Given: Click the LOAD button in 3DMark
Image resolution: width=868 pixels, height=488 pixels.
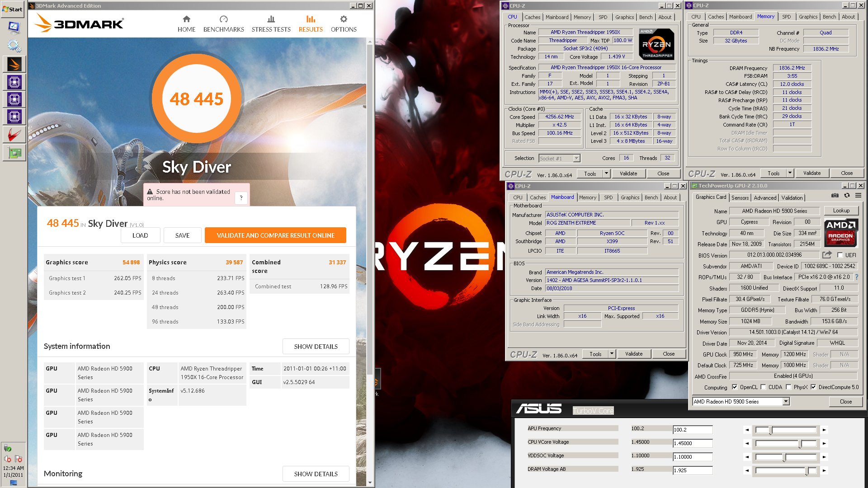Looking at the screenshot, I should tap(140, 235).
